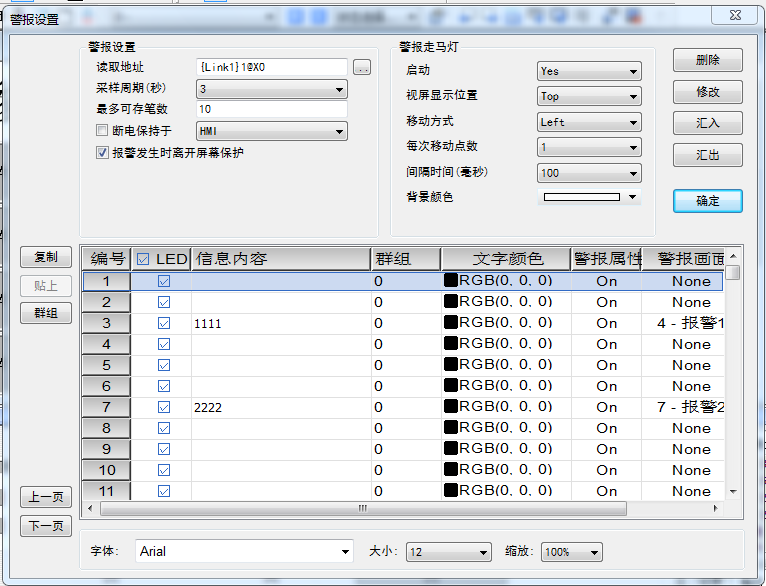Image resolution: width=766 pixels, height=586 pixels.
Task: Select row number 3 header
Action: coord(107,323)
